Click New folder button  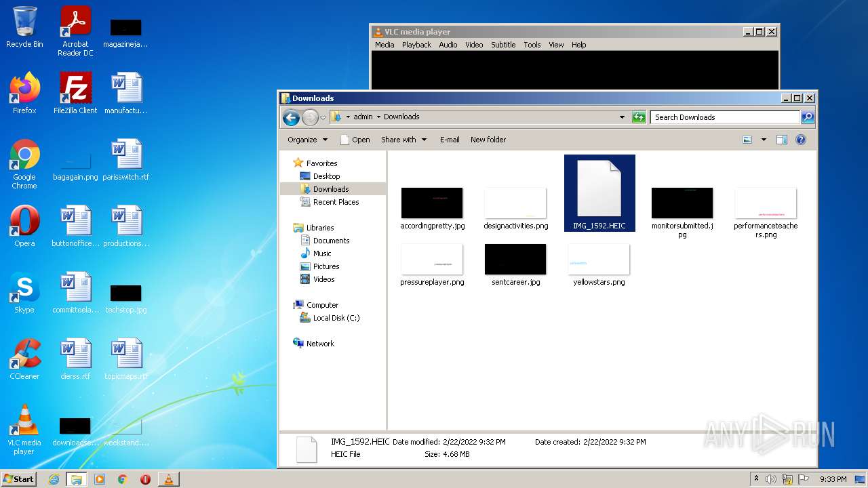pyautogui.click(x=488, y=140)
